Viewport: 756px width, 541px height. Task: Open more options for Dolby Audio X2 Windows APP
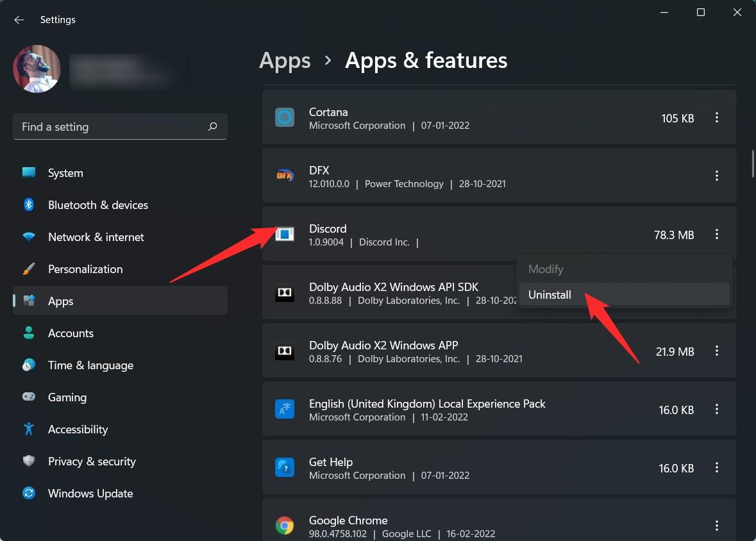[717, 351]
